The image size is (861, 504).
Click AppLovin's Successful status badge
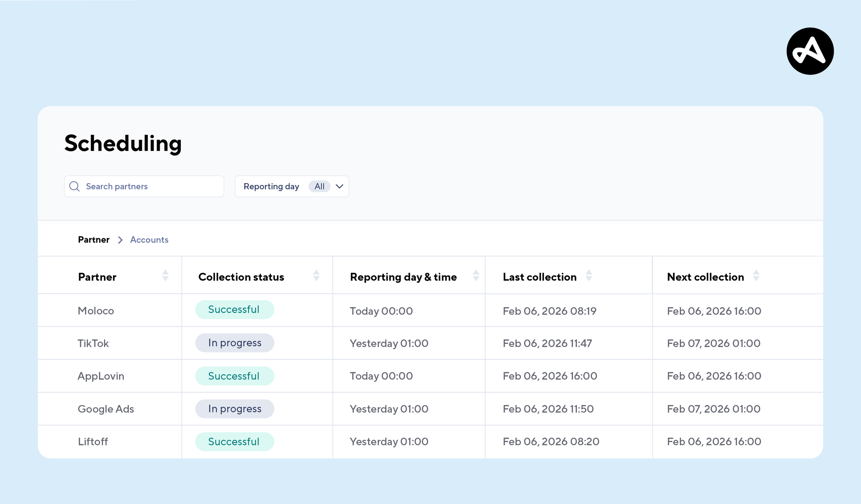click(x=234, y=376)
